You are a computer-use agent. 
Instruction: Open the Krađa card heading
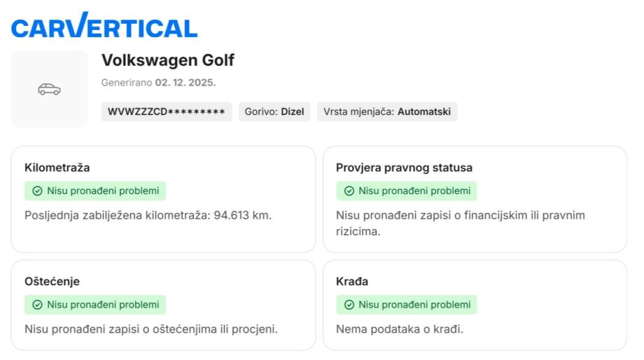[352, 282]
